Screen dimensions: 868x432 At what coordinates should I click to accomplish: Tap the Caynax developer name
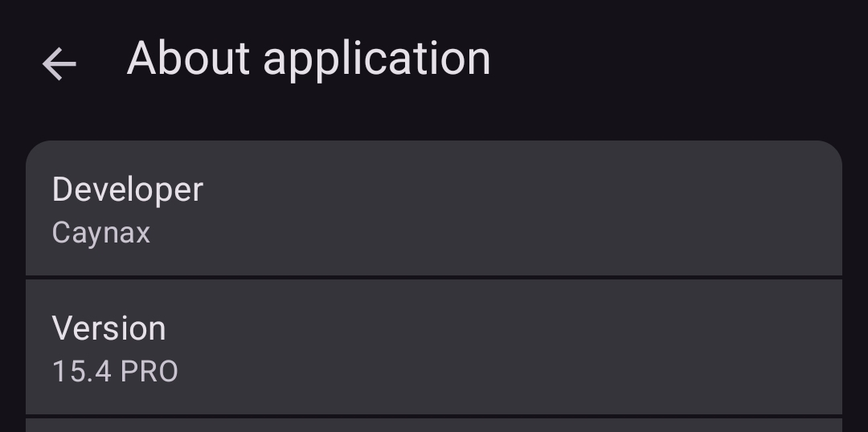[x=100, y=233]
